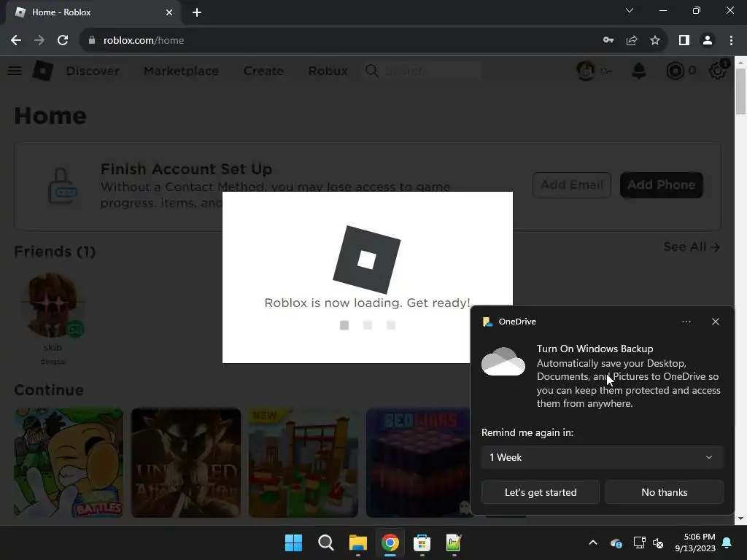The image size is (747, 560).
Task: Go forward in Chrome
Action: (39, 41)
